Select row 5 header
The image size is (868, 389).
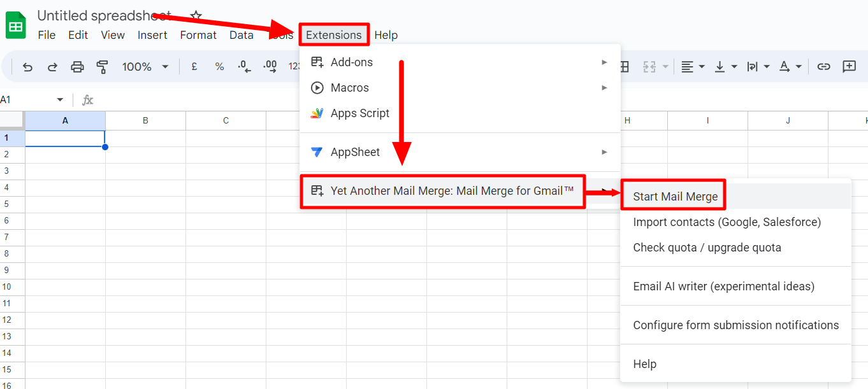pyautogui.click(x=12, y=204)
